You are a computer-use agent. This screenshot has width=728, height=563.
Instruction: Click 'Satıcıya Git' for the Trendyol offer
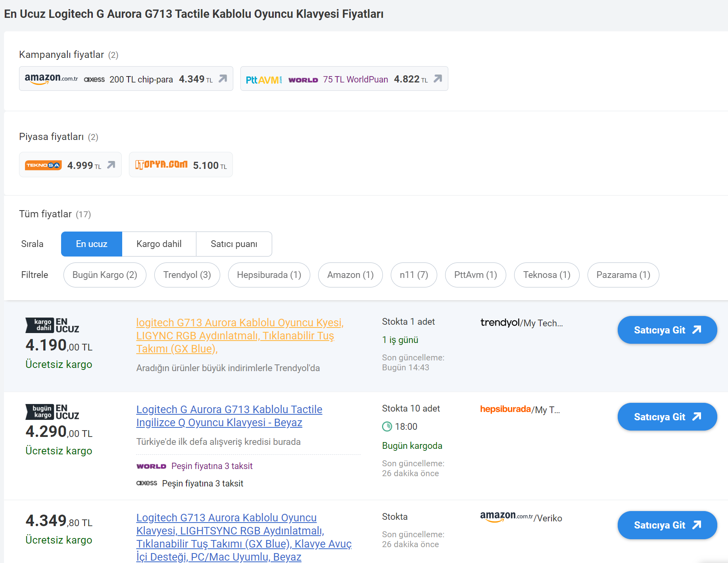point(667,330)
